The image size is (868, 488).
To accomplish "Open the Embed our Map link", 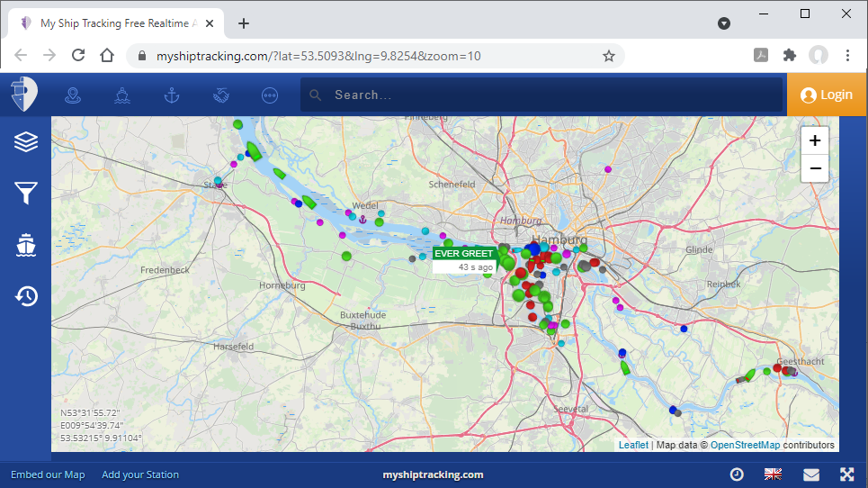I will [x=48, y=474].
